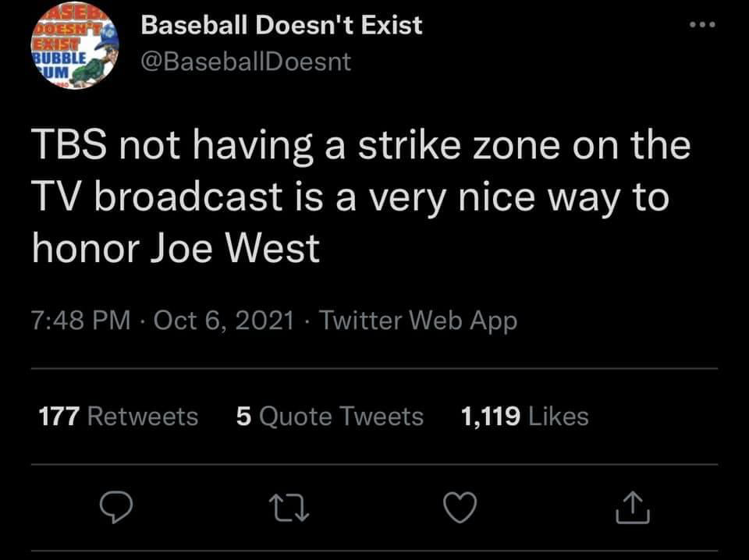Open the Baseball Doesn't Exist profile avatar

[75, 48]
